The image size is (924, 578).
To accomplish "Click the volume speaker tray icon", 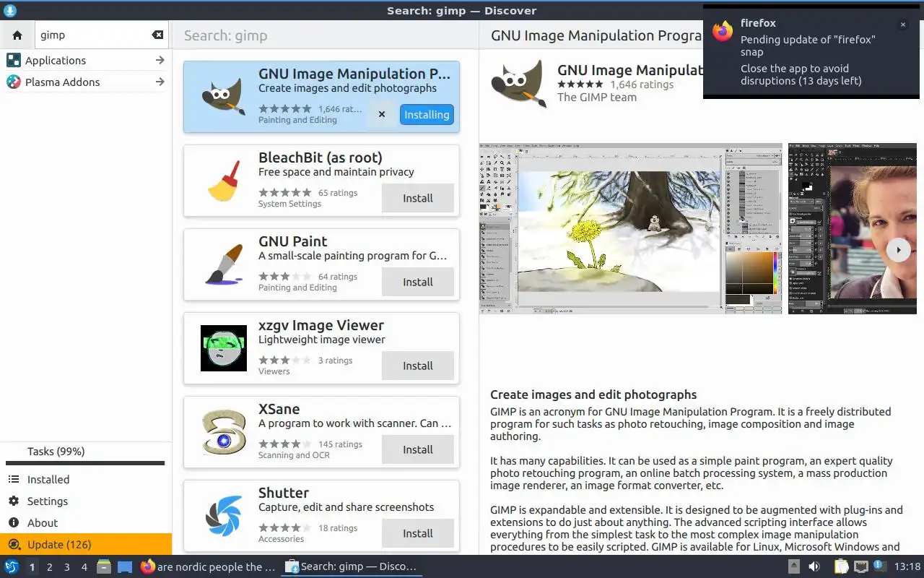I will (814, 567).
